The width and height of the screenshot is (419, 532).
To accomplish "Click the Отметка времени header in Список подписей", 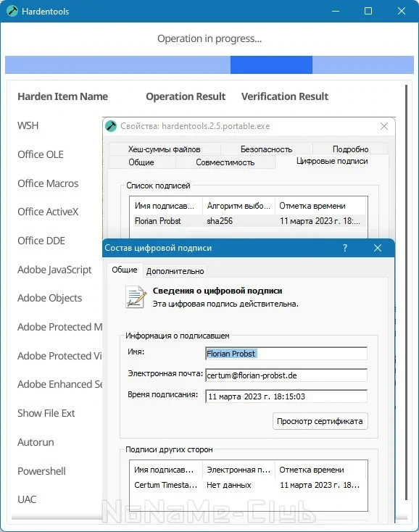I will [x=320, y=206].
